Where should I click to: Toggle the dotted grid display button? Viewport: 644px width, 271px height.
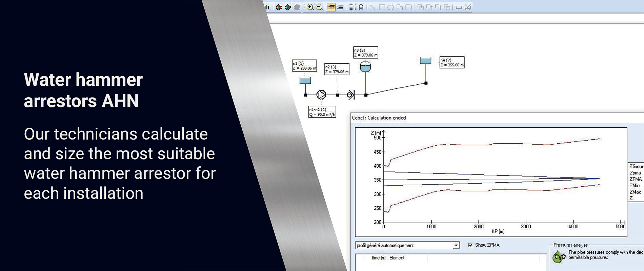pyautogui.click(x=352, y=7)
